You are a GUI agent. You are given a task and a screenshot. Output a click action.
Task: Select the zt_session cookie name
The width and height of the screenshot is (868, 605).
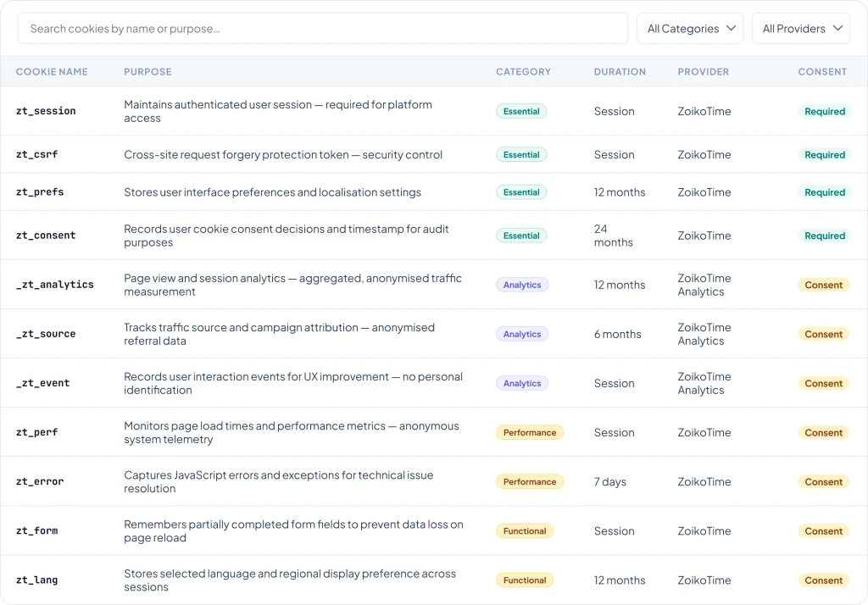(46, 111)
